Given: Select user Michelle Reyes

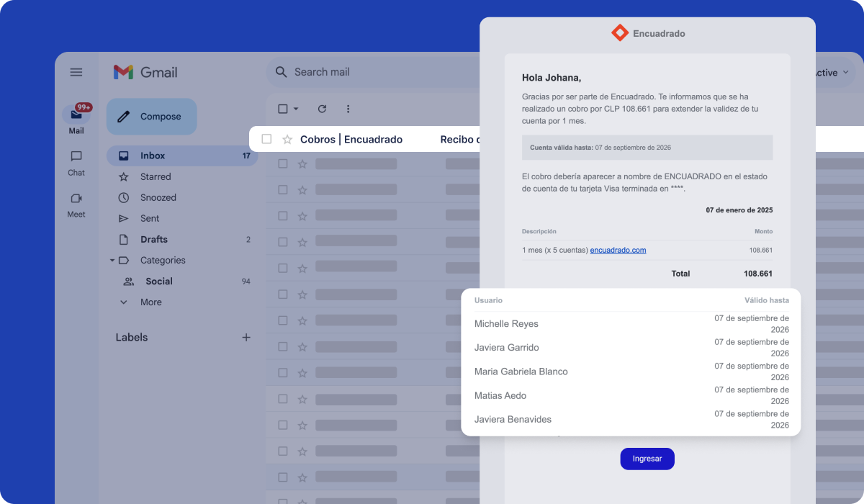Looking at the screenshot, I should [506, 324].
